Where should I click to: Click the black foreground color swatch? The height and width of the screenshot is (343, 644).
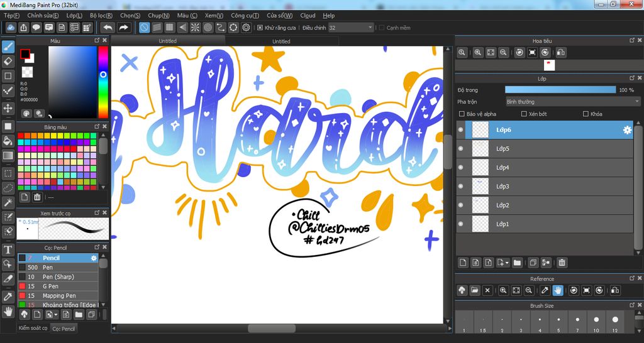pyautogui.click(x=25, y=54)
